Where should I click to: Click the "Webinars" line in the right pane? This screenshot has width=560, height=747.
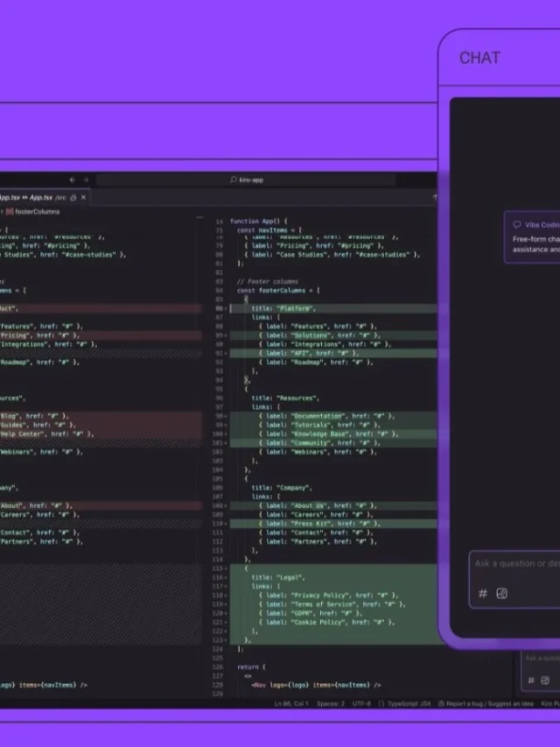[318, 452]
